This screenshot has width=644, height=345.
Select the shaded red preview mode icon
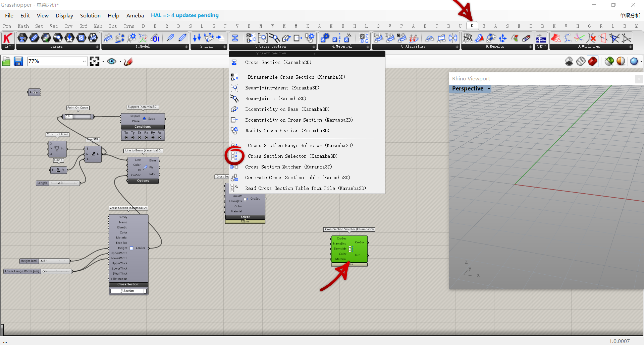pos(593,61)
